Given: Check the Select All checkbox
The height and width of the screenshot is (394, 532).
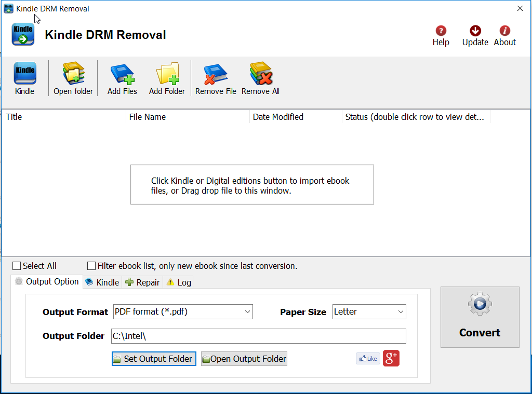Looking at the screenshot, I should click(17, 266).
